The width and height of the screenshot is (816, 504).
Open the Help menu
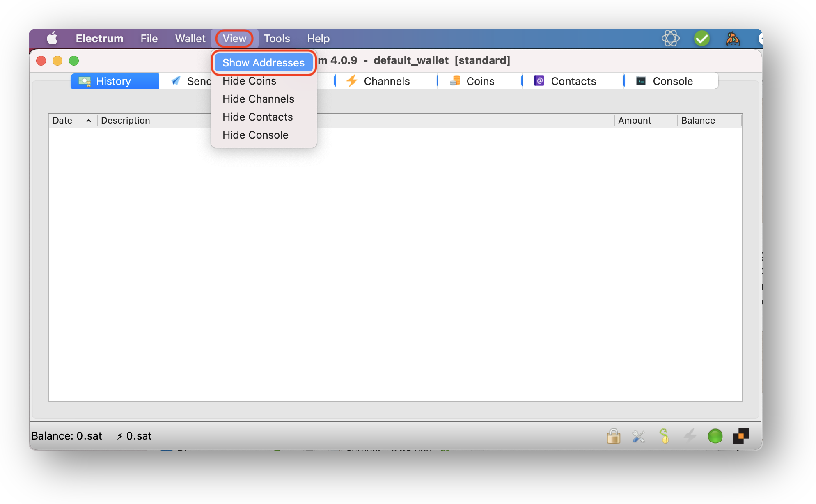(x=318, y=39)
